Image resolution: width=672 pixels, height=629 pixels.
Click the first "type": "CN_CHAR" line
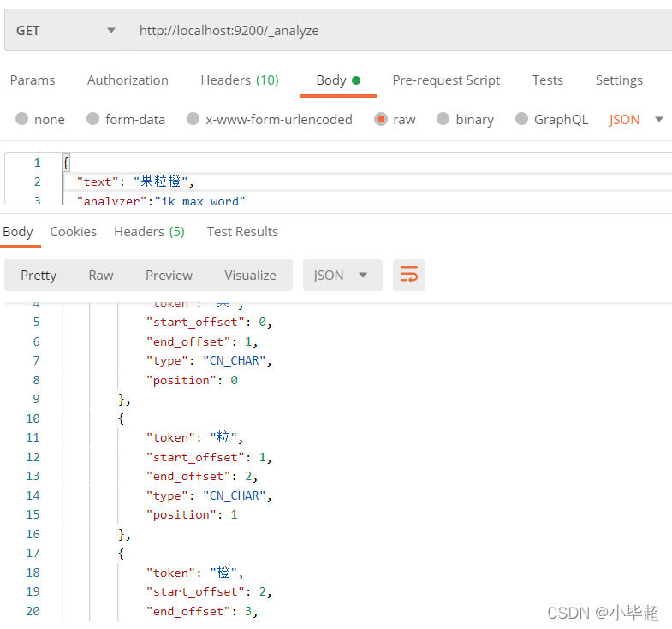click(x=209, y=360)
